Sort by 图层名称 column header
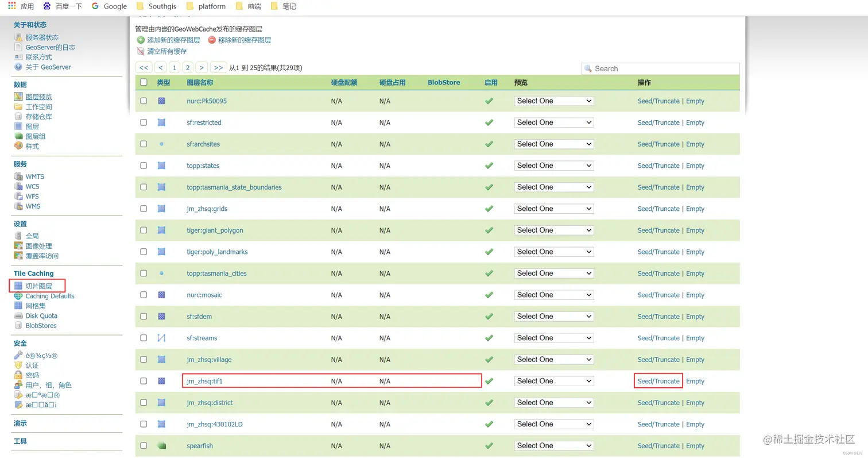 200,82
